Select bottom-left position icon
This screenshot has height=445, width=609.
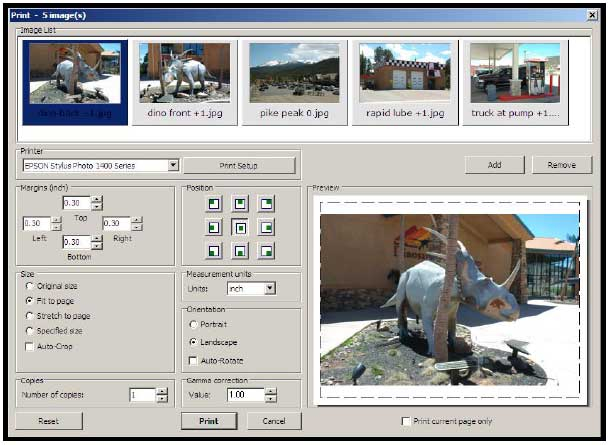pyautogui.click(x=214, y=251)
